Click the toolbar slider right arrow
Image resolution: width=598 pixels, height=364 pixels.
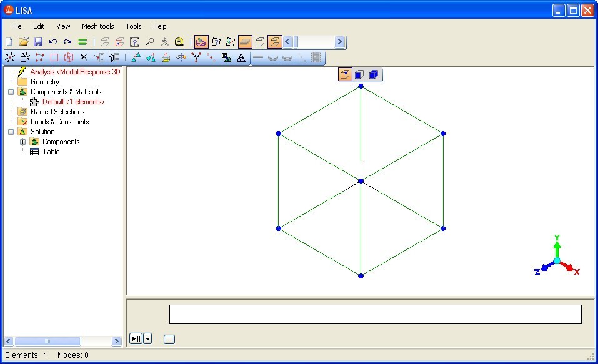coord(339,42)
